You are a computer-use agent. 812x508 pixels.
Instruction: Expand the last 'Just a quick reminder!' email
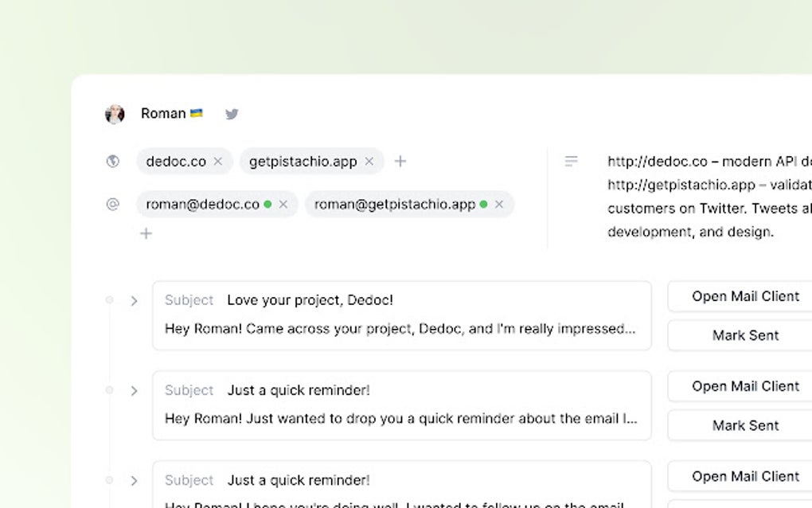(x=134, y=481)
